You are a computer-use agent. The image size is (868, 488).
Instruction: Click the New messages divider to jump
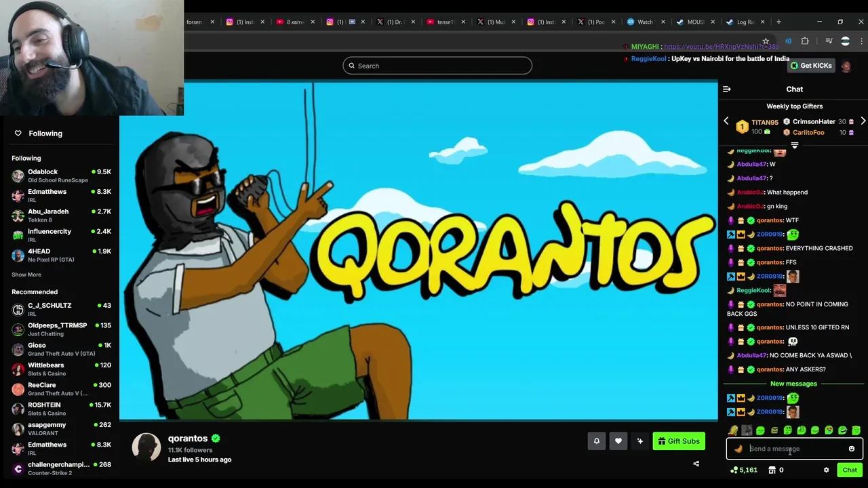[x=793, y=384]
